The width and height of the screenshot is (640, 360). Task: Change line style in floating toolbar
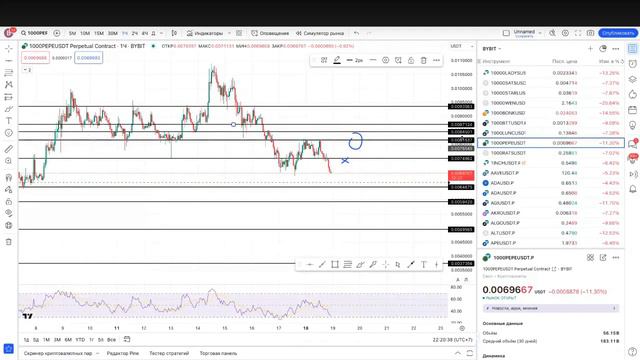(373, 60)
